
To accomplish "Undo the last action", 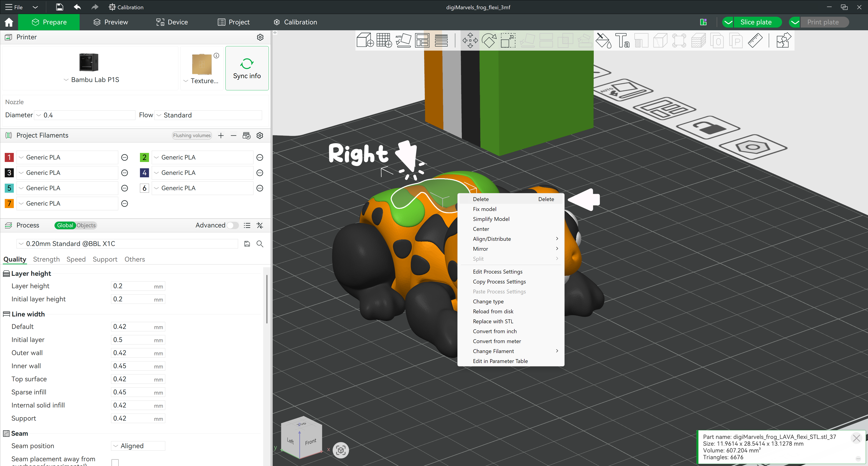I will coord(77,7).
